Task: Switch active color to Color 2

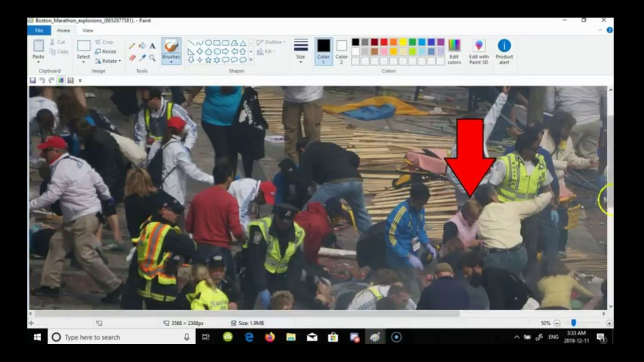Action: click(x=342, y=51)
